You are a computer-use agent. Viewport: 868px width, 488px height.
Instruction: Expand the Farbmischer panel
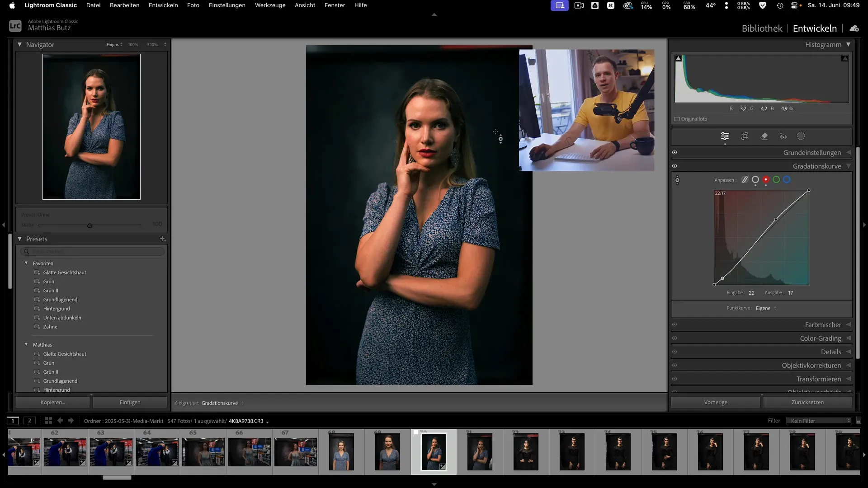[x=823, y=325]
